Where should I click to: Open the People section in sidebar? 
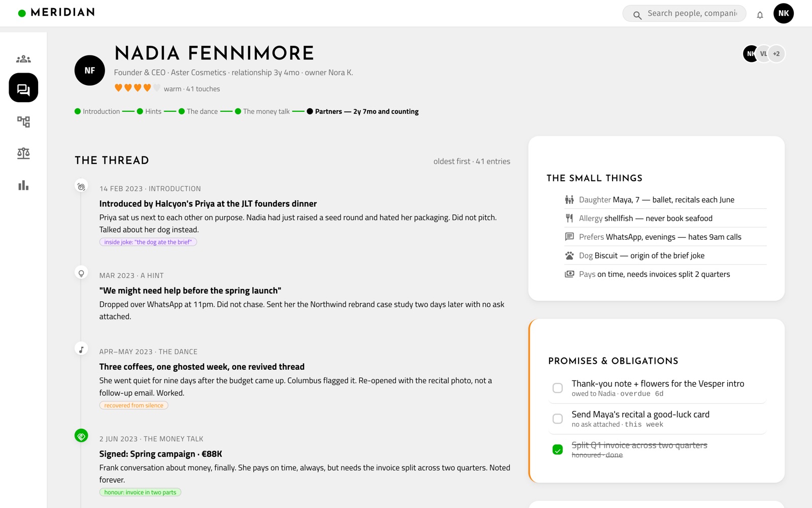click(23, 59)
